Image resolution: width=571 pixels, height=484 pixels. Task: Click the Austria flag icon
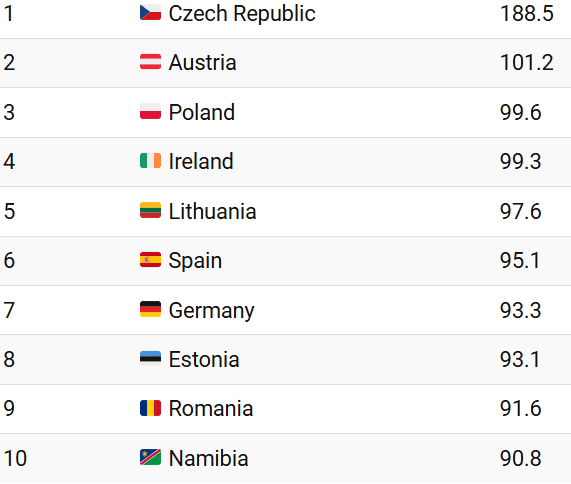(x=150, y=62)
